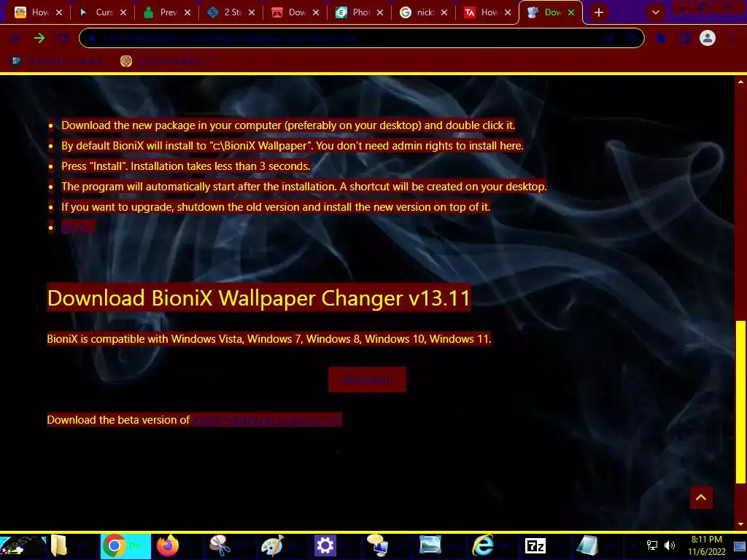Close the "Phot" tab
Viewport: 747px width, 560px height.
pyautogui.click(x=380, y=12)
